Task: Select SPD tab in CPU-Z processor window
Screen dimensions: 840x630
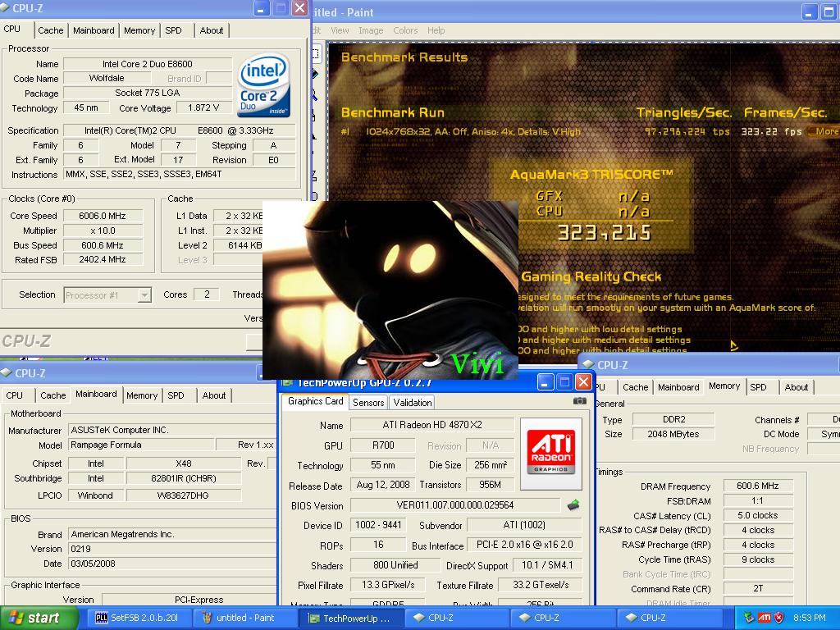Action: coord(173,30)
